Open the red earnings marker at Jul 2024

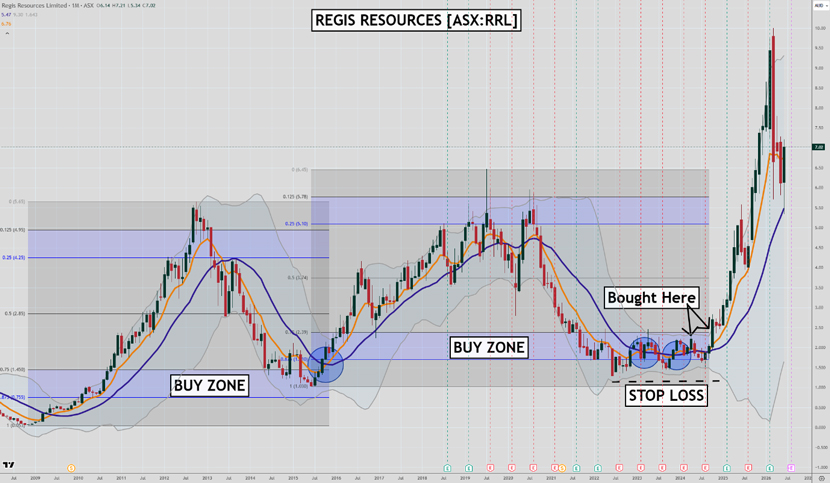pyautogui.click(x=705, y=468)
